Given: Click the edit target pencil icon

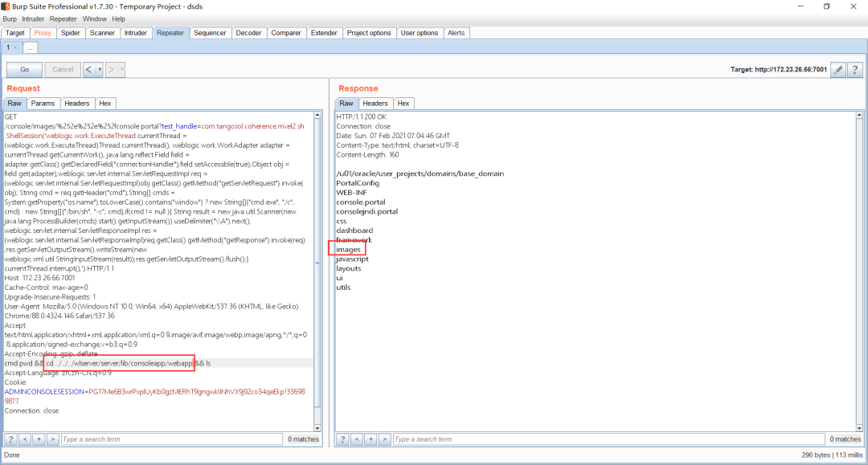Looking at the screenshot, I should click(x=838, y=70).
